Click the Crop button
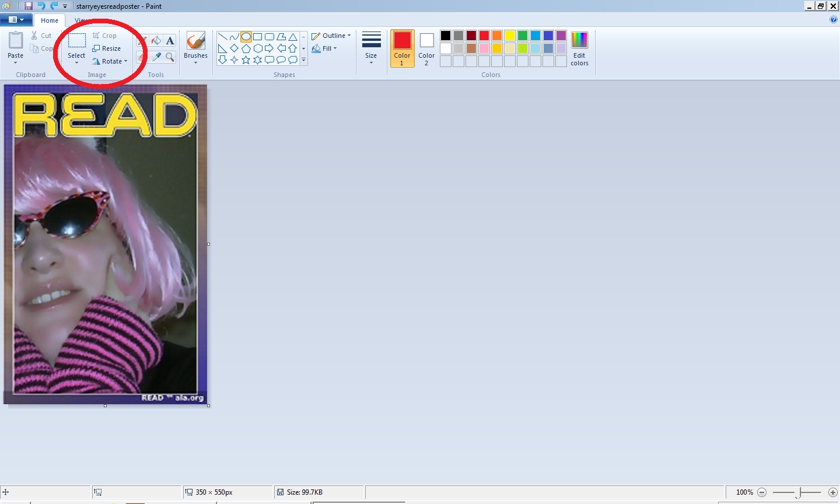Image resolution: width=840 pixels, height=504 pixels. [x=105, y=36]
